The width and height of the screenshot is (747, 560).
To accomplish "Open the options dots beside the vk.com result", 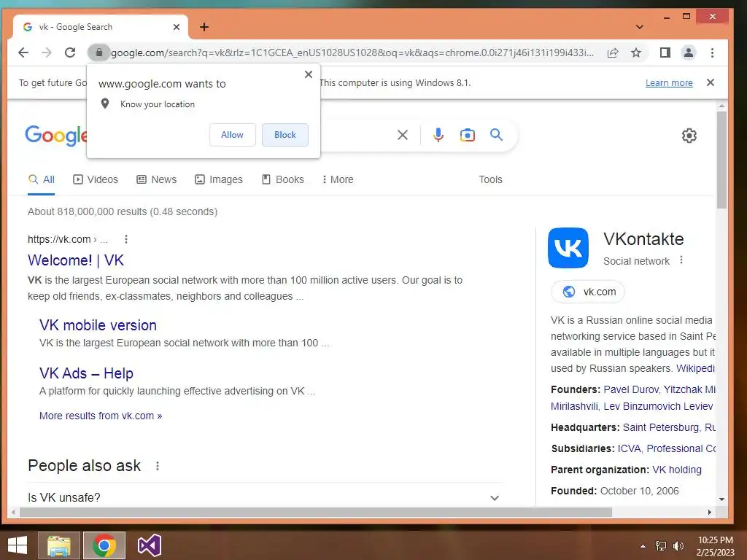I will 125,239.
